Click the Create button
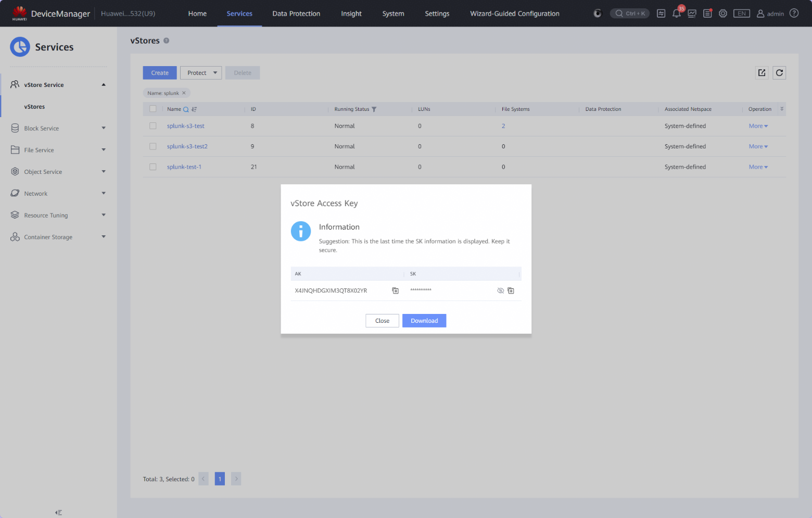The image size is (812, 518). 160,73
